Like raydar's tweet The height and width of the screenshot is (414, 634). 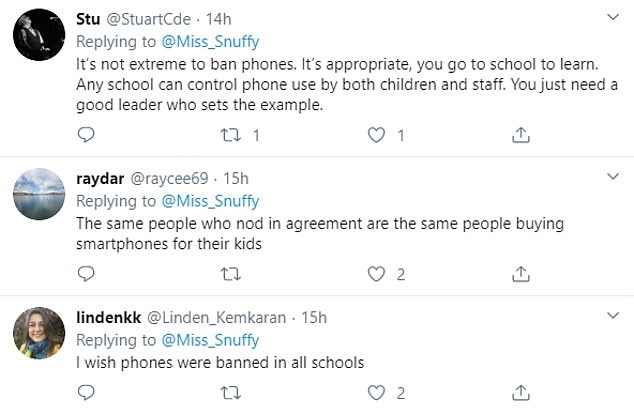(x=376, y=273)
